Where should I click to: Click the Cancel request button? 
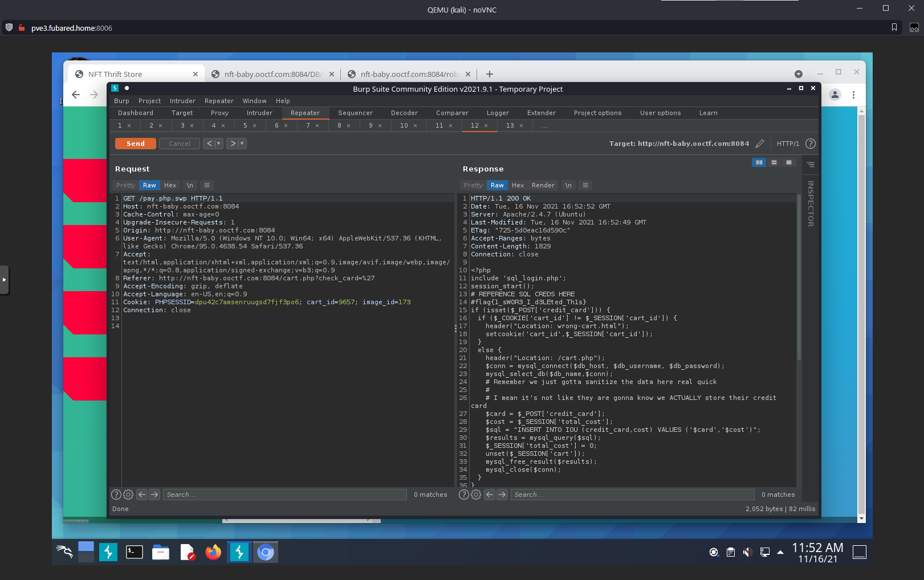180,144
